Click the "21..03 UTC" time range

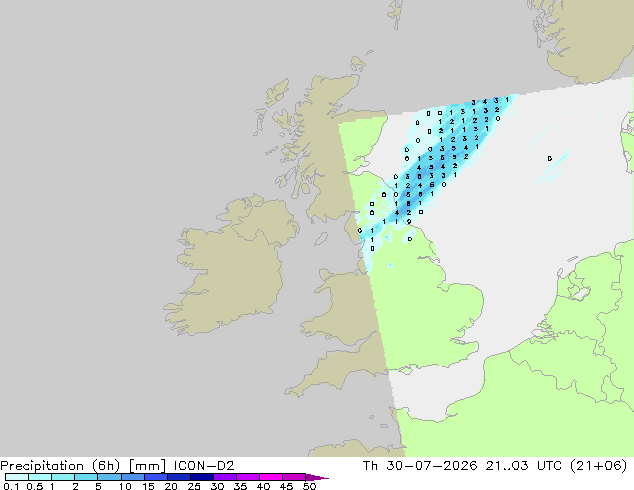coord(523,466)
